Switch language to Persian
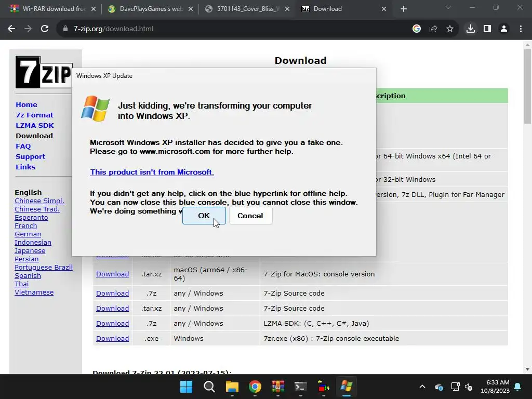 coord(26,259)
